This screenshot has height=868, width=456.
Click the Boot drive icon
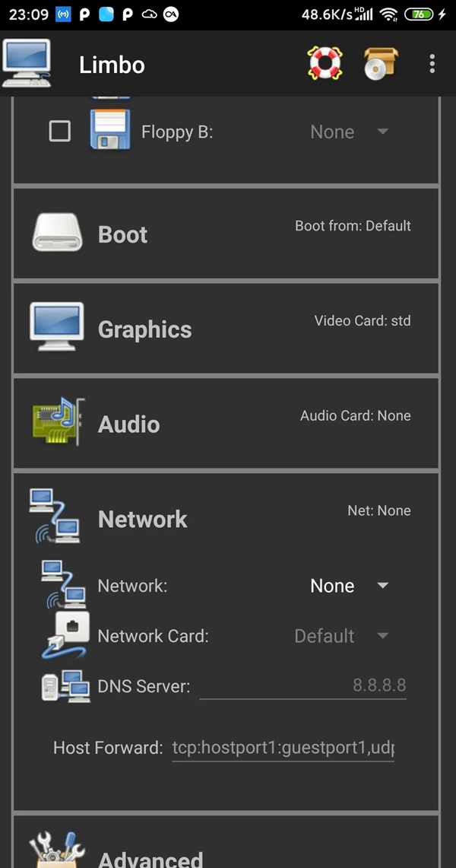point(57,232)
